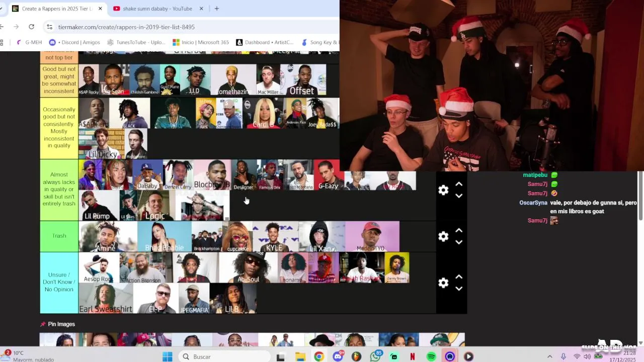Open settings gear for the Trash tier row

tap(443, 236)
